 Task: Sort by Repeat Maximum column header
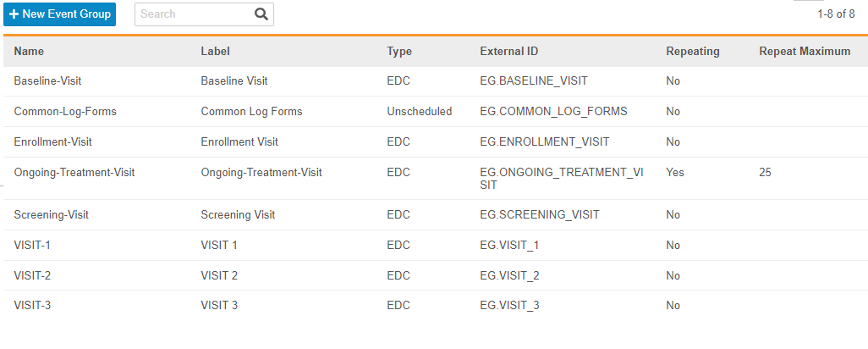click(805, 51)
